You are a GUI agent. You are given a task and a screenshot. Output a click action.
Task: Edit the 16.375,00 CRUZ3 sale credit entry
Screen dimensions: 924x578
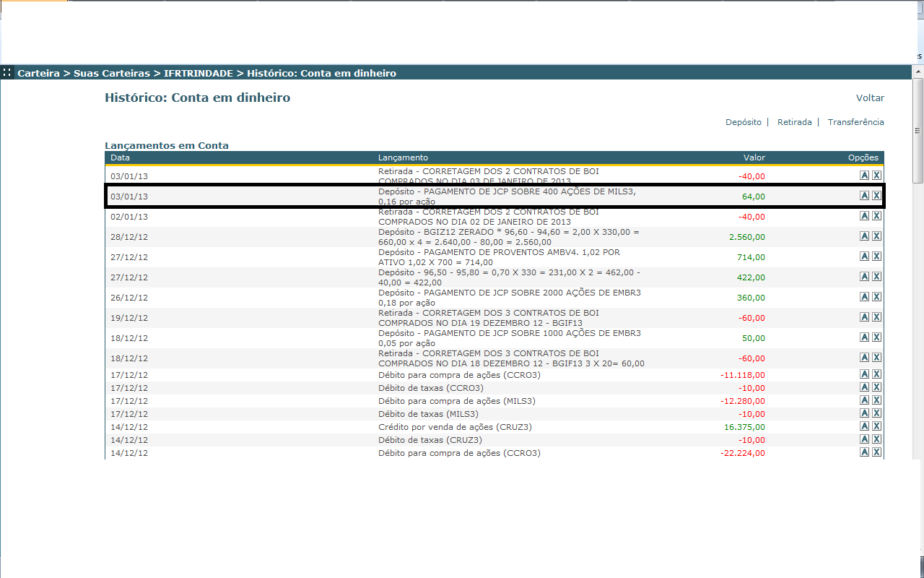tap(864, 426)
